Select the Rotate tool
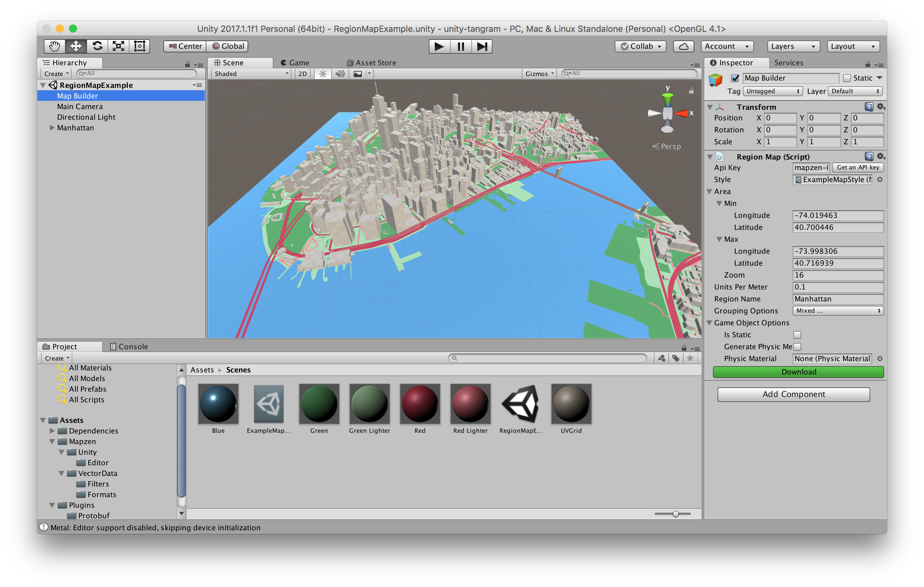The width and height of the screenshot is (924, 587). click(x=98, y=46)
